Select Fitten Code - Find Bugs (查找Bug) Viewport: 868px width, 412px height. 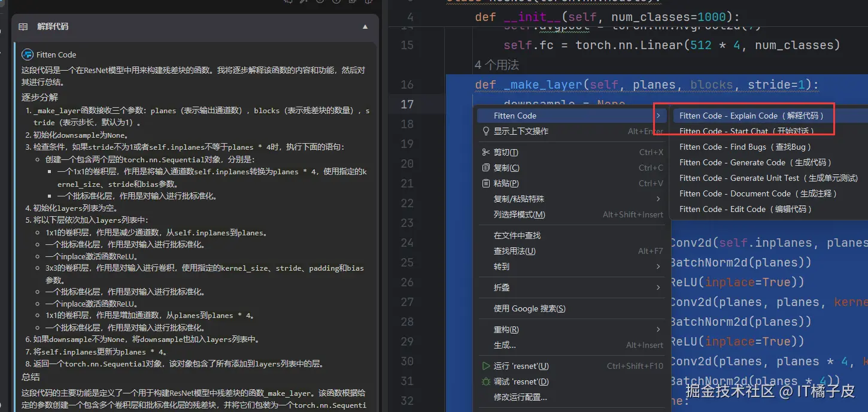point(769,147)
